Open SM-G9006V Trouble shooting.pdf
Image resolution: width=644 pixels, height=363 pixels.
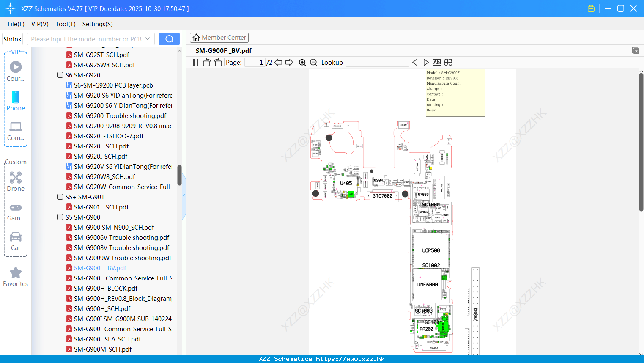pos(121,237)
